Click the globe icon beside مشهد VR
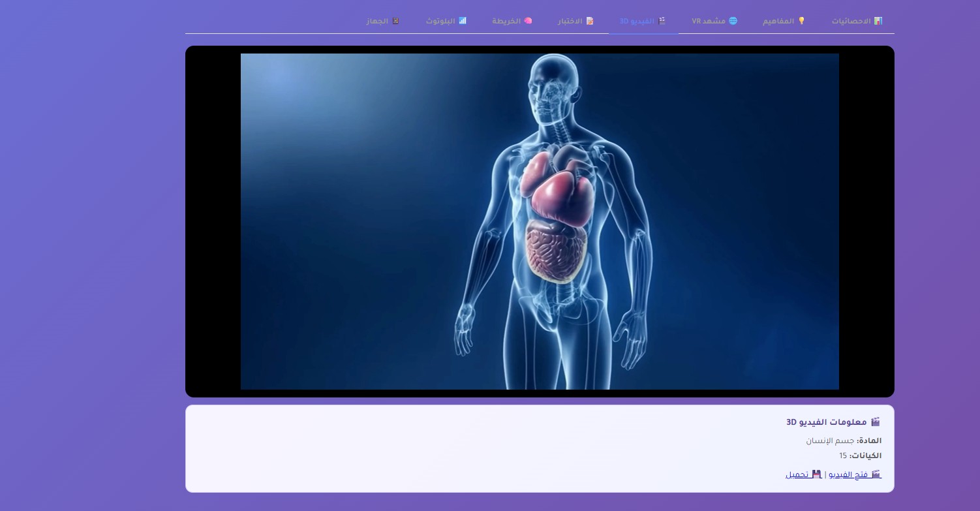 click(x=733, y=21)
